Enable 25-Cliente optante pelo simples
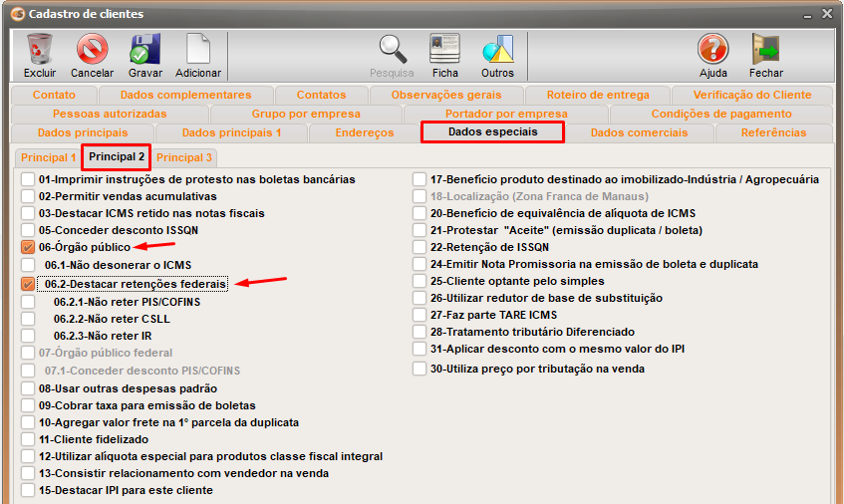 coord(421,282)
